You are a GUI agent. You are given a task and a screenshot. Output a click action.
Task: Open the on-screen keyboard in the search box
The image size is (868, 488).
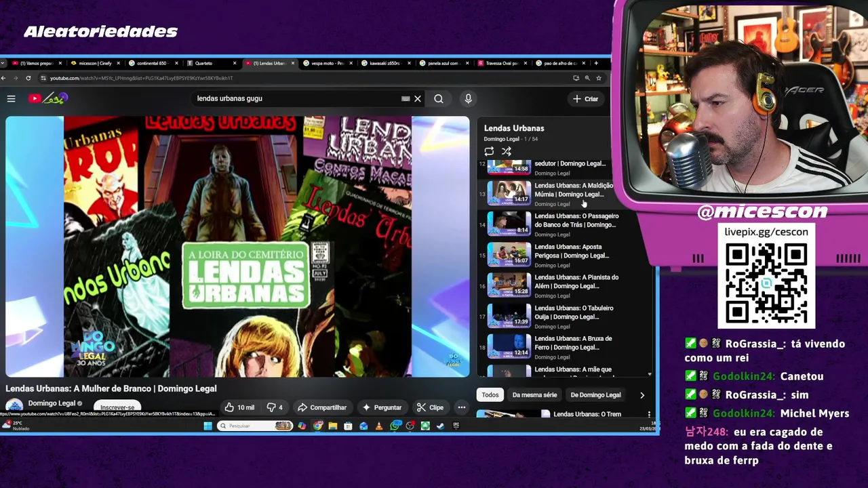click(x=406, y=99)
